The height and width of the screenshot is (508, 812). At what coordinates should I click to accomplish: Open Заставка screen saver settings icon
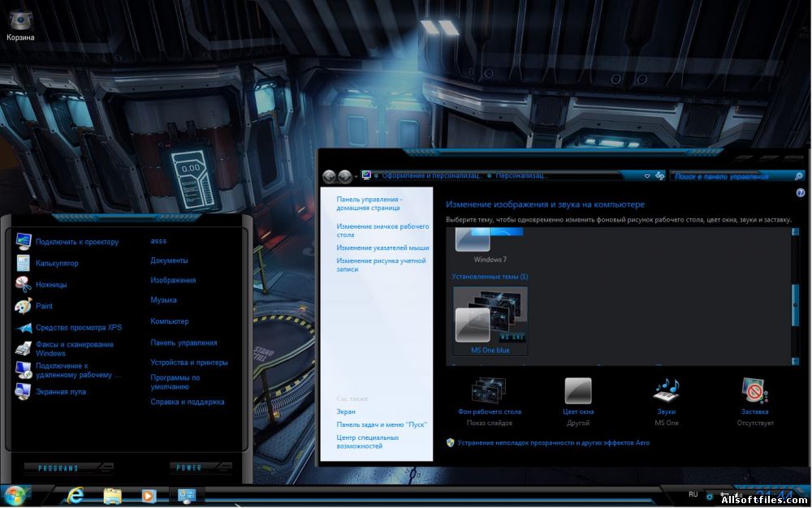coord(754,390)
